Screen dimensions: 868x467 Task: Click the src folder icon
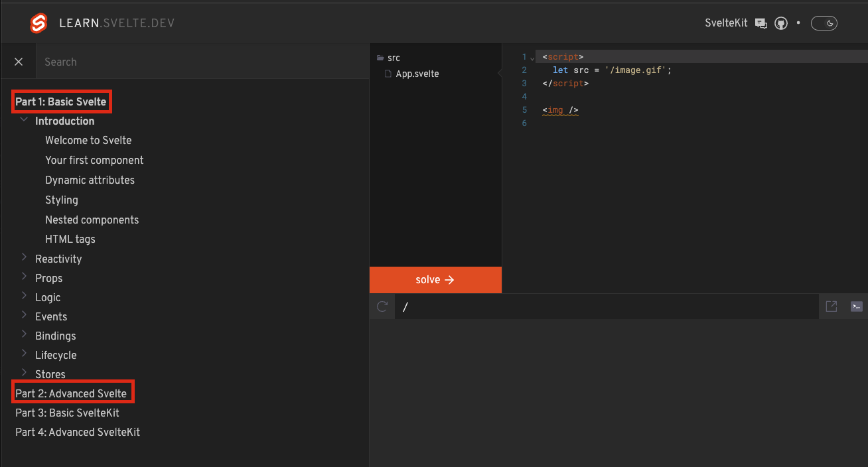(380, 58)
